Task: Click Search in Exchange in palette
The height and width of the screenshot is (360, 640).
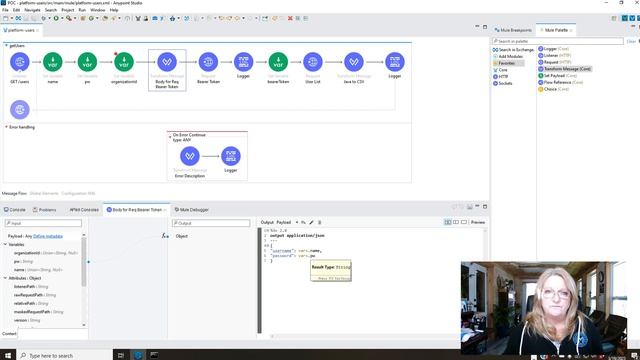Action: pos(513,49)
